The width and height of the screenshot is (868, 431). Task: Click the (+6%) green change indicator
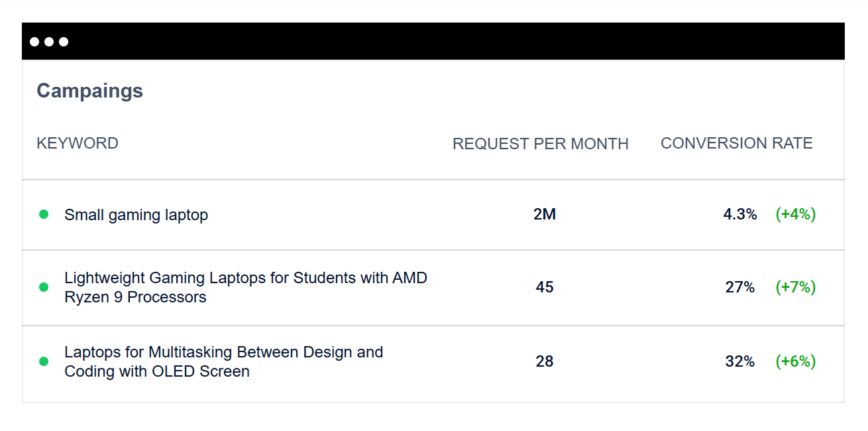tap(795, 361)
